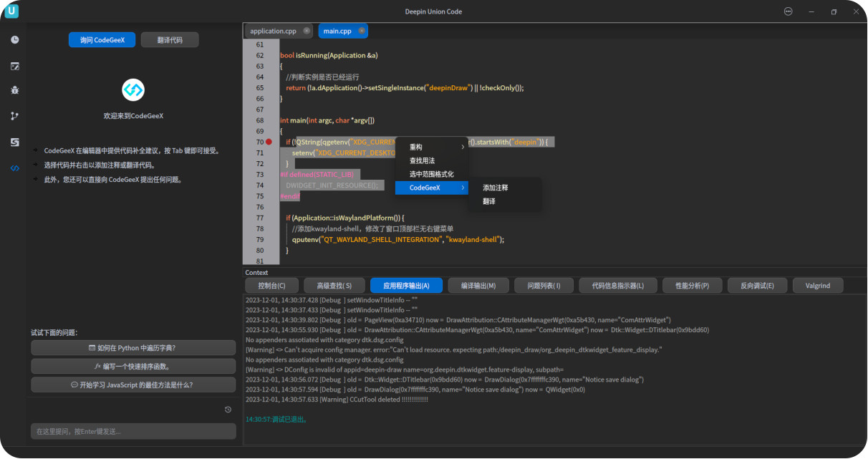Choose 翻译 in CodeGeeX submenu

(x=504, y=201)
